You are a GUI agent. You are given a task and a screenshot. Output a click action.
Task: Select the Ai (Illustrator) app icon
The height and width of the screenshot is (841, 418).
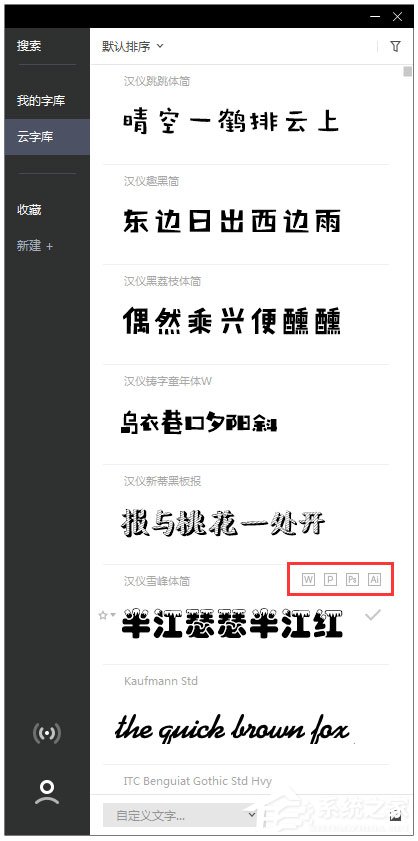pos(375,579)
